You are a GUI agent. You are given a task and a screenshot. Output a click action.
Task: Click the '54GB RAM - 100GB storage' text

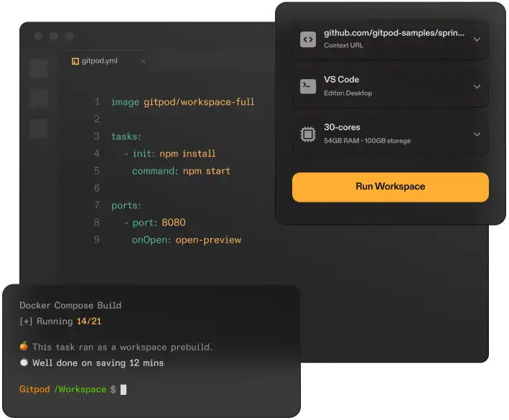point(367,141)
